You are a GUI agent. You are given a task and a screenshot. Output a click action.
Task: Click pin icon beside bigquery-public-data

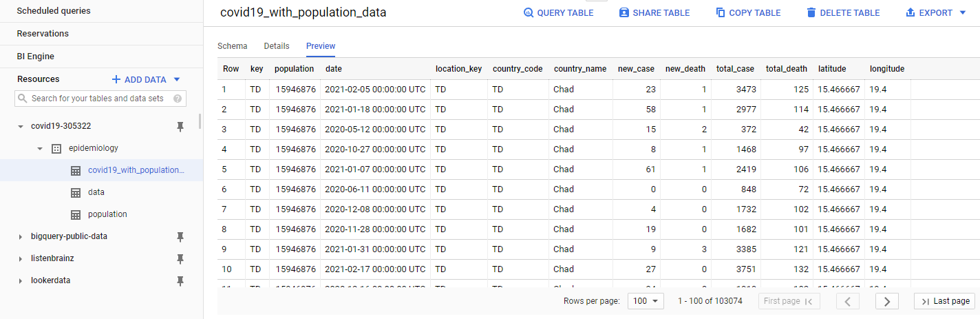(x=180, y=236)
